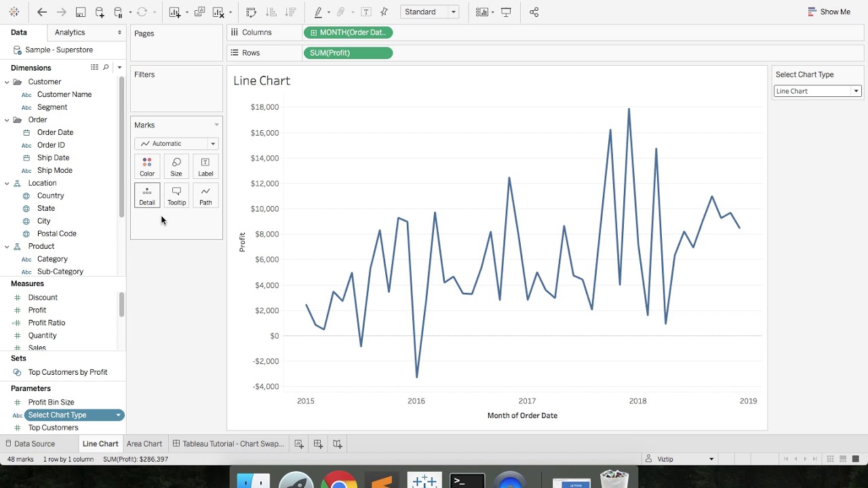Image resolution: width=868 pixels, height=488 pixels.
Task: Open the Dimensions pane menu arrow
Action: click(119, 68)
